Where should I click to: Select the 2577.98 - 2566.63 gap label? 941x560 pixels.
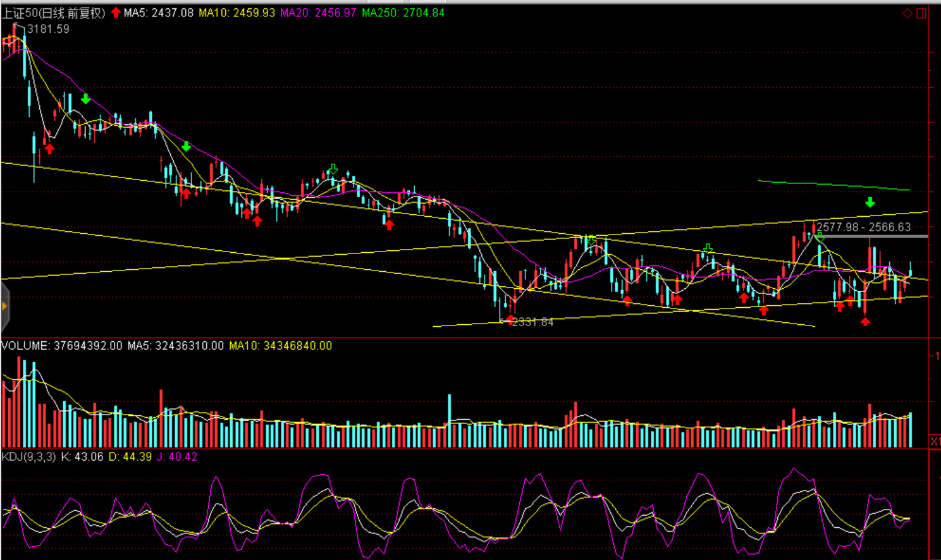click(x=863, y=227)
